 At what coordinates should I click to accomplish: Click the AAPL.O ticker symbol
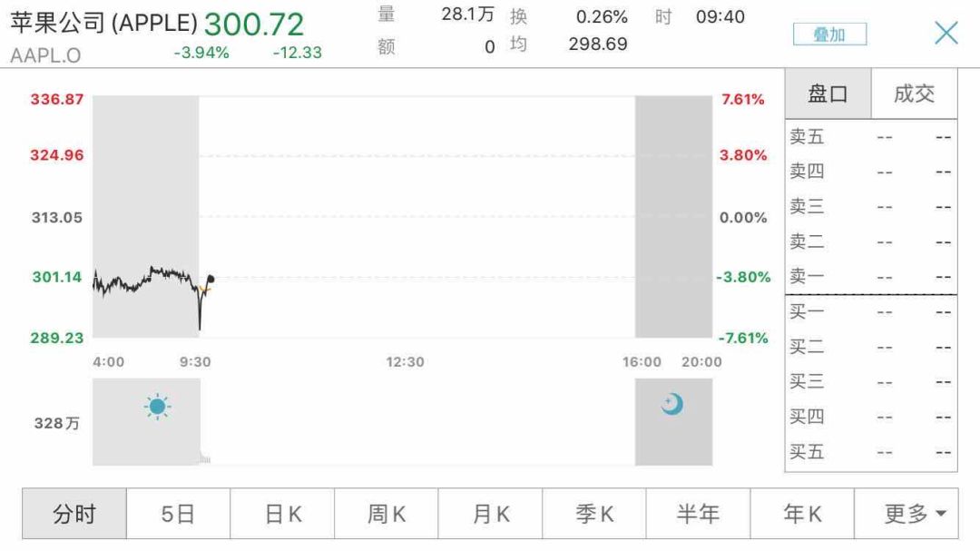coord(45,55)
